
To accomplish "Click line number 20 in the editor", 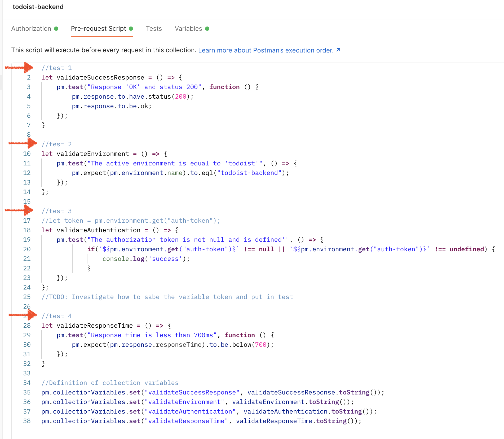I will pos(27,249).
